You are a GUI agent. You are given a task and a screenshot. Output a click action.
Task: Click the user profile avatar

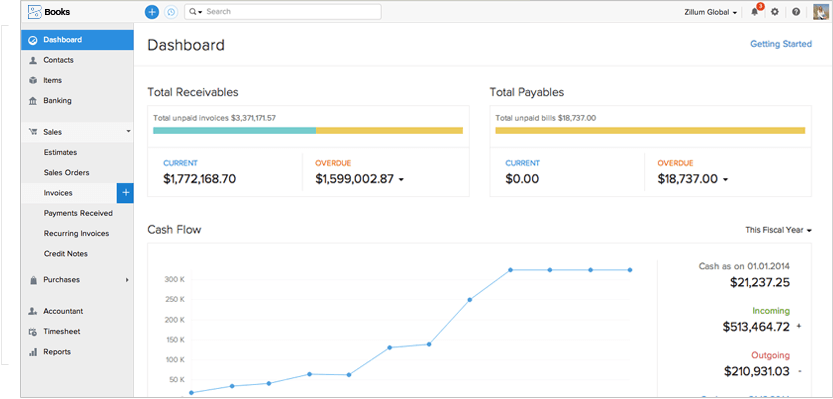821,12
